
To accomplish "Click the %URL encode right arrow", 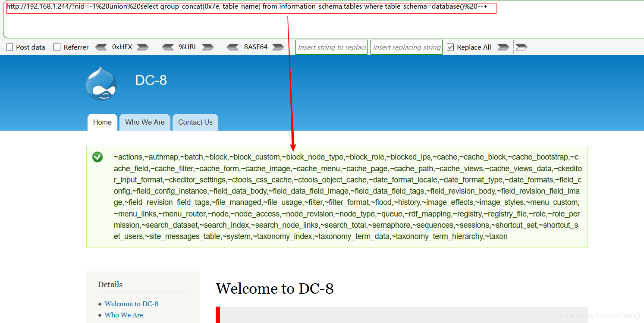I will click(x=207, y=47).
